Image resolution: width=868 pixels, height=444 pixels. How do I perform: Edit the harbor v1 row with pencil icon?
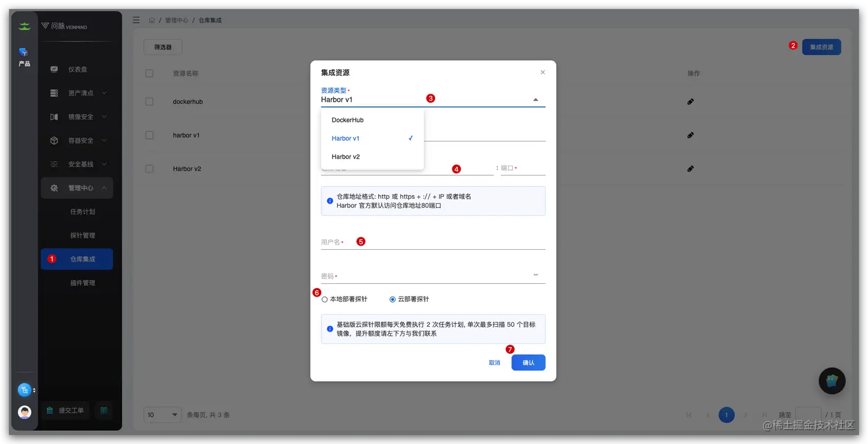click(691, 136)
